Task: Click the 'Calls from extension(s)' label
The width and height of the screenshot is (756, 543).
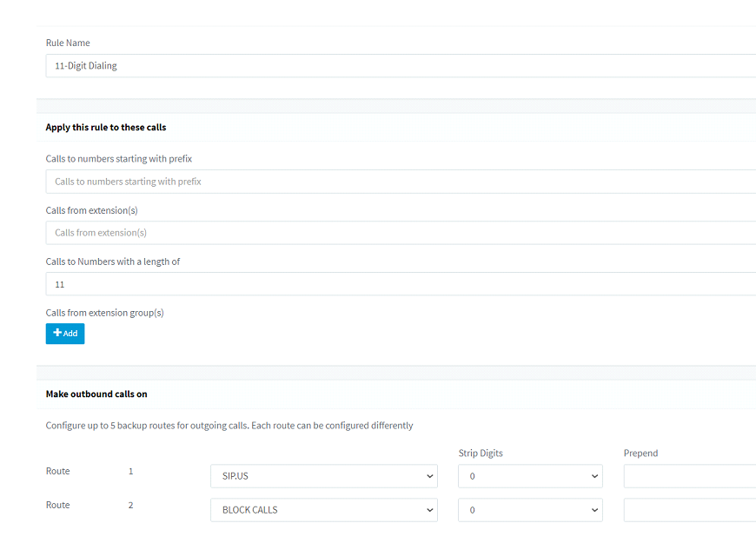Action: coord(91,210)
